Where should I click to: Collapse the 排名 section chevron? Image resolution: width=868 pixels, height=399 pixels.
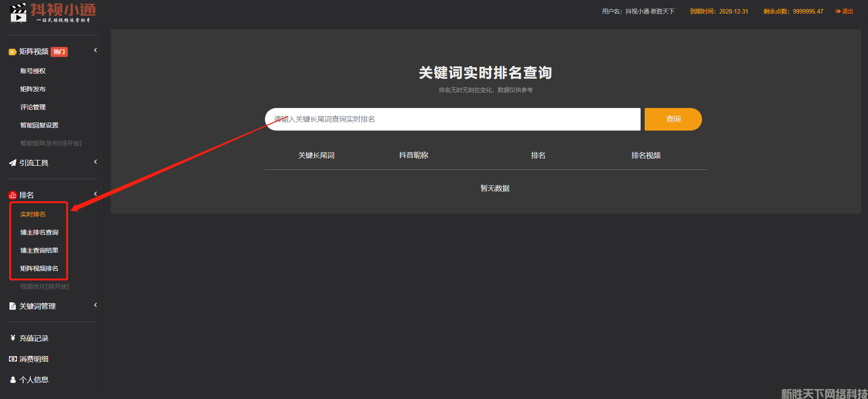tap(95, 194)
